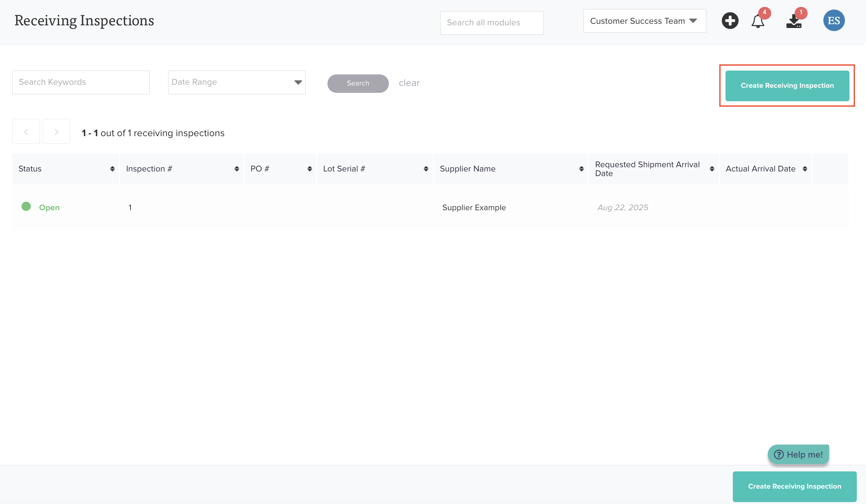Open the ES user avatar menu
866x504 pixels.
834,21
